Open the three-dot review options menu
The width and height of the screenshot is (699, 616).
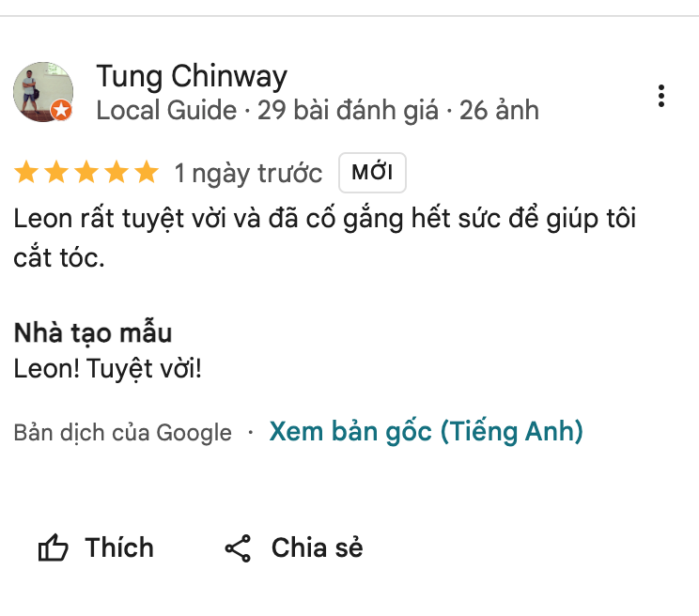(x=662, y=95)
